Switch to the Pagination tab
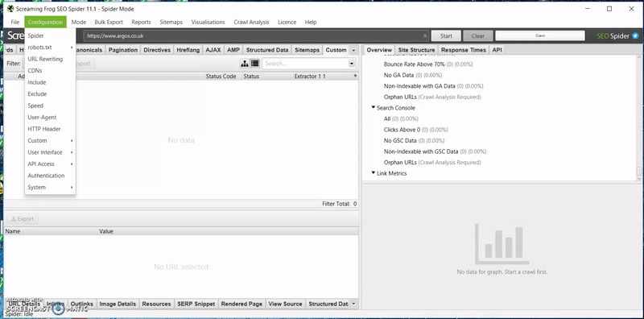The image size is (644, 319). (123, 50)
